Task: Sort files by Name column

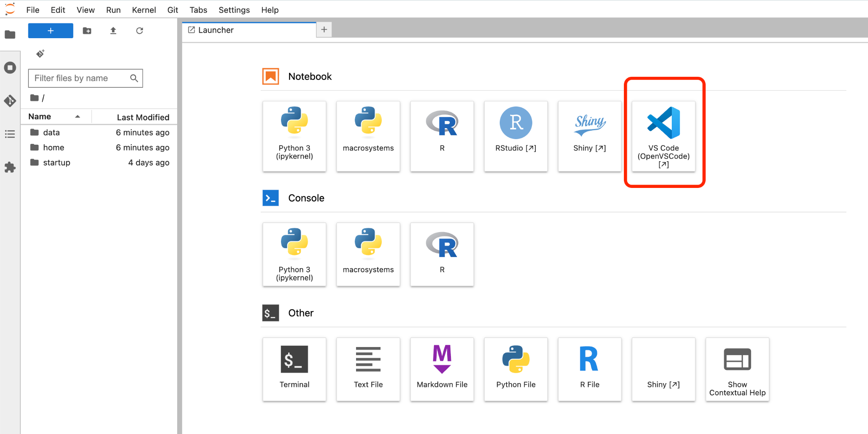Action: (55, 117)
